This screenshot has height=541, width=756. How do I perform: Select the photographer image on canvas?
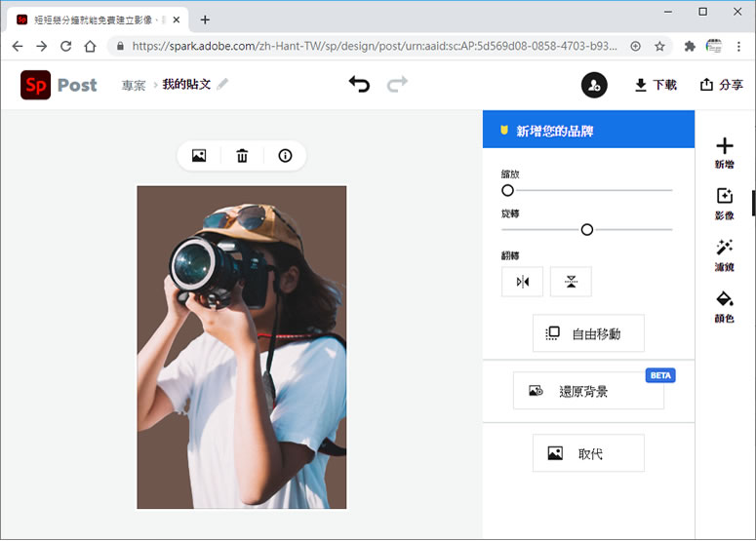coord(242,347)
